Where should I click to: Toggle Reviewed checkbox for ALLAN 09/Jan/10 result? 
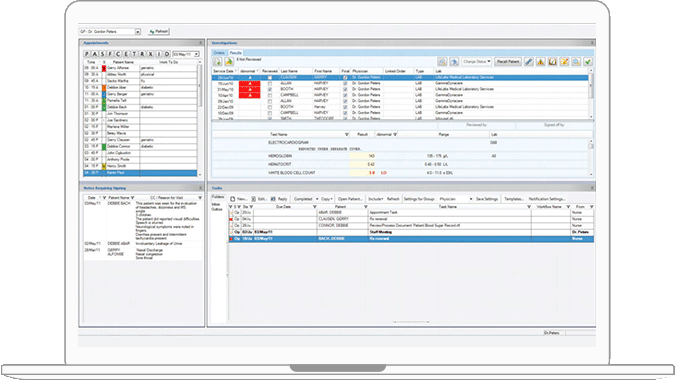point(270,101)
